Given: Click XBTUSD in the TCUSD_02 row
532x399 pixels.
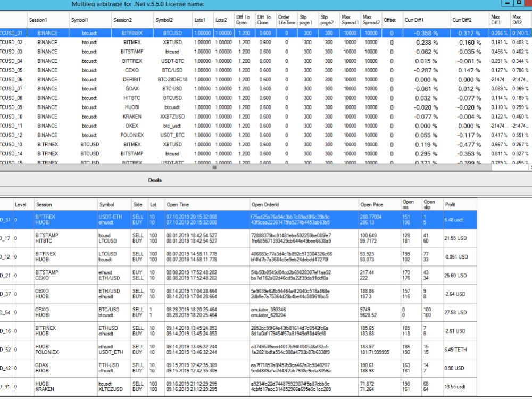Looking at the screenshot, I should [173, 43].
